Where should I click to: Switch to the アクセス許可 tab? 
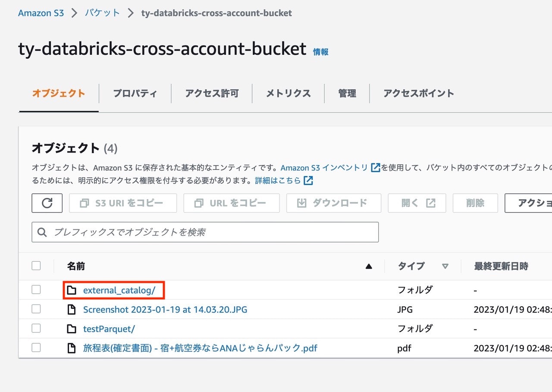point(211,93)
